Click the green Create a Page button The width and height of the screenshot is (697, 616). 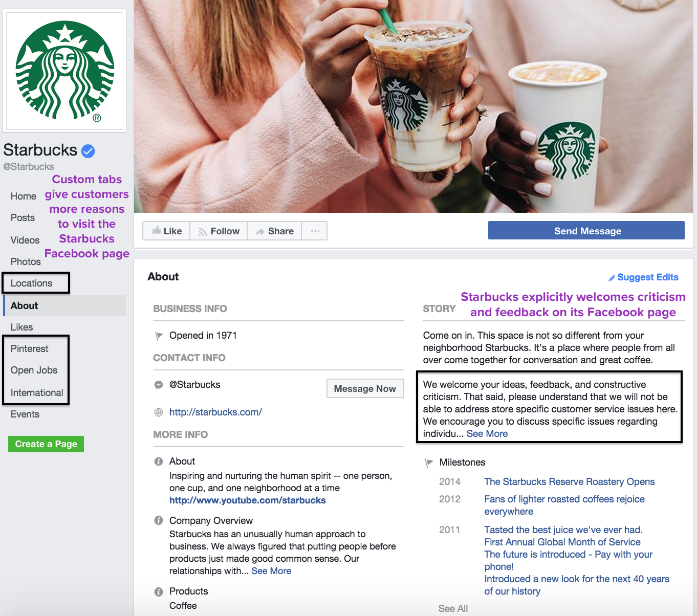[x=46, y=444]
